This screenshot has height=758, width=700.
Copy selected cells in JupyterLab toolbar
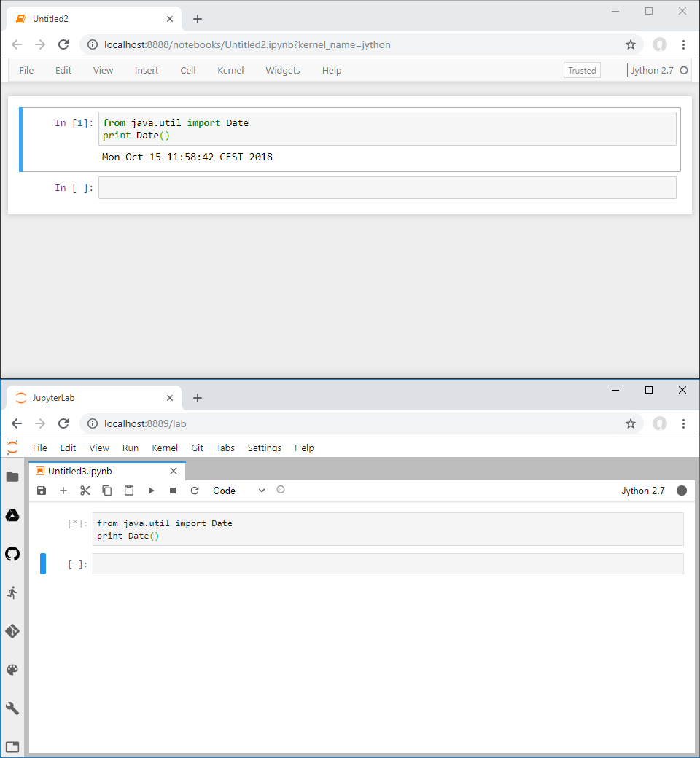[x=107, y=491]
